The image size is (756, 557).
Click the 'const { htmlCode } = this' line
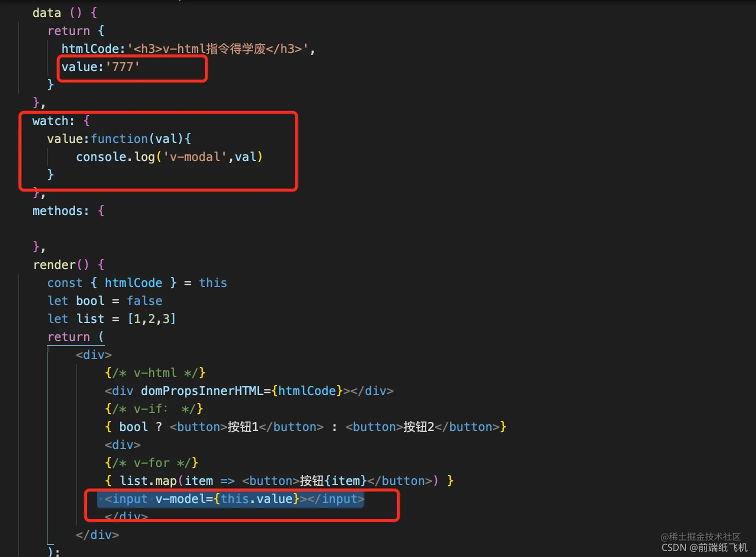click(x=137, y=282)
